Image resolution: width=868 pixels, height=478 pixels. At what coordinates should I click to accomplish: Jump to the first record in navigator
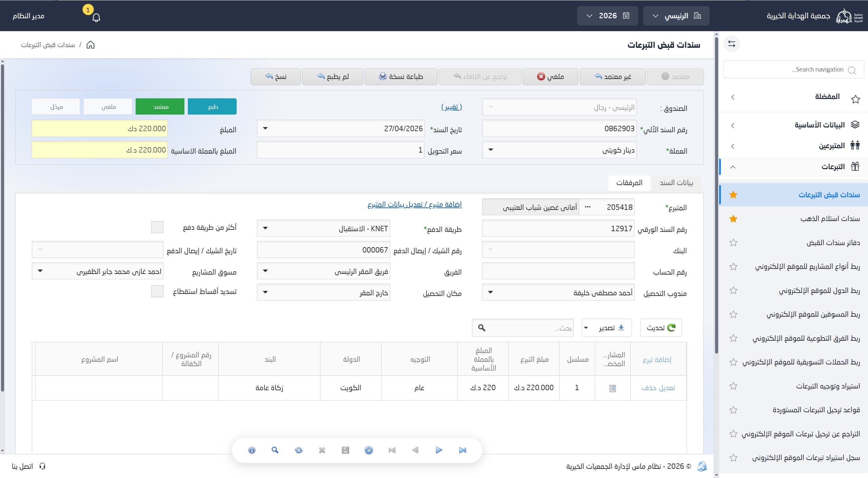(x=392, y=450)
